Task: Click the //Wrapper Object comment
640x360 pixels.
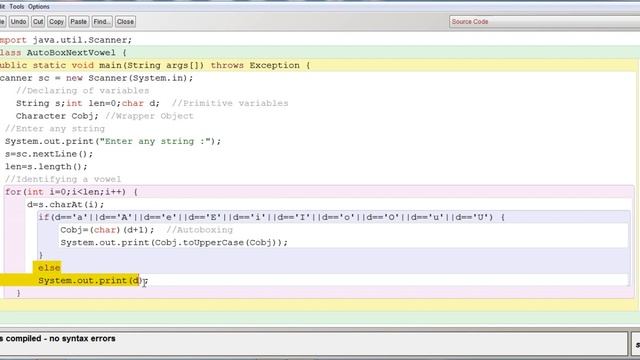Action: (x=149, y=116)
